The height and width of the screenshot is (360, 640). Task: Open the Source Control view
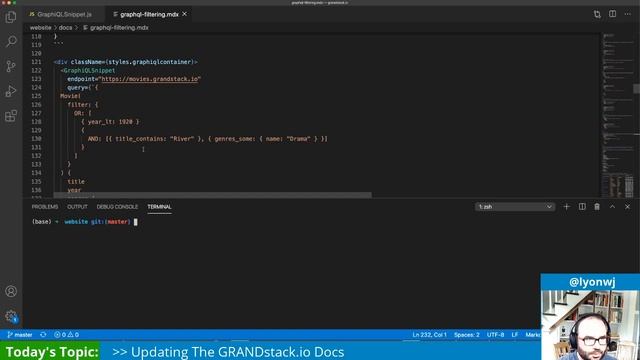pyautogui.click(x=11, y=66)
